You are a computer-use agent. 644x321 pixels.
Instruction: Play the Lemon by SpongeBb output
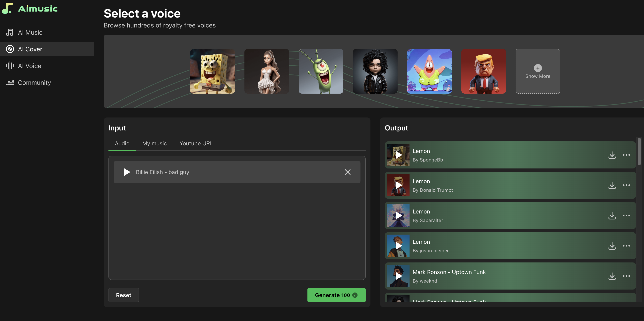pyautogui.click(x=398, y=155)
